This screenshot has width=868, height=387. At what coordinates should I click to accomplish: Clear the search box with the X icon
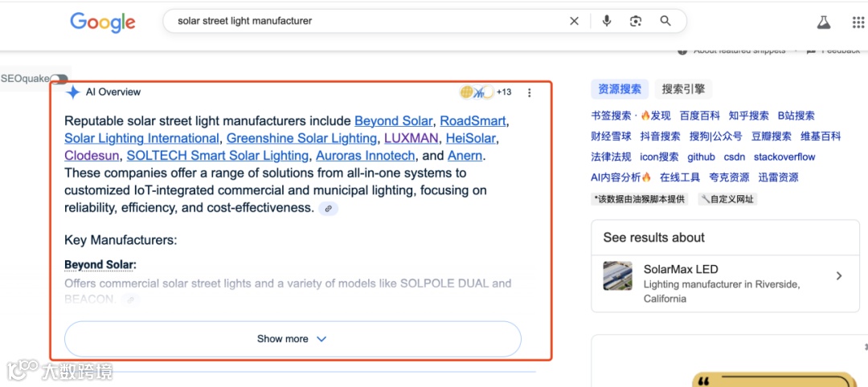pyautogui.click(x=574, y=21)
